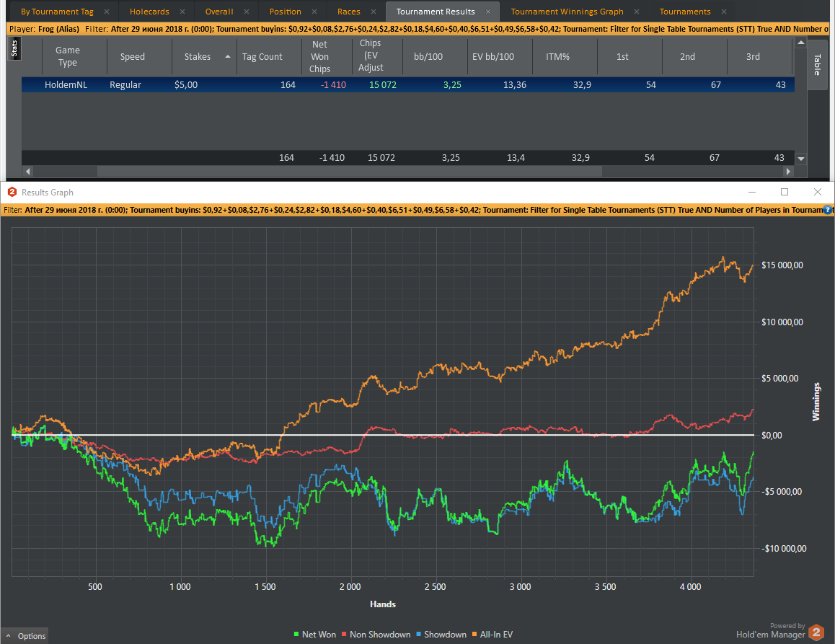Click the table's left scroll arrow
This screenshot has height=644, width=835.
28,172
